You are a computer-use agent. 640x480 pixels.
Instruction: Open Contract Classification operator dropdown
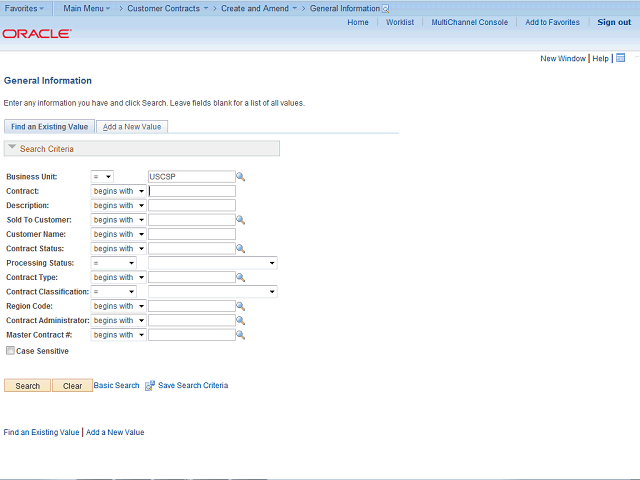113,292
